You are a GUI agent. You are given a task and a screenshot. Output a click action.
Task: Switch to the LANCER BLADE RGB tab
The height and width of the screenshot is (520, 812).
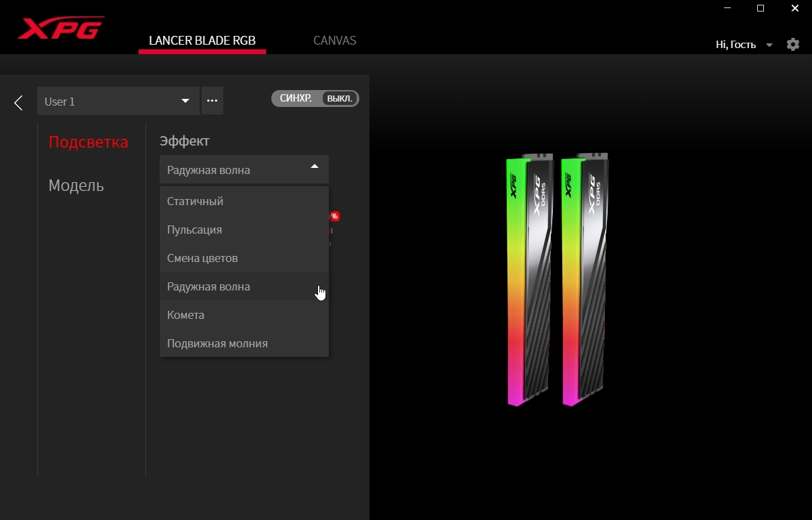pyautogui.click(x=202, y=41)
